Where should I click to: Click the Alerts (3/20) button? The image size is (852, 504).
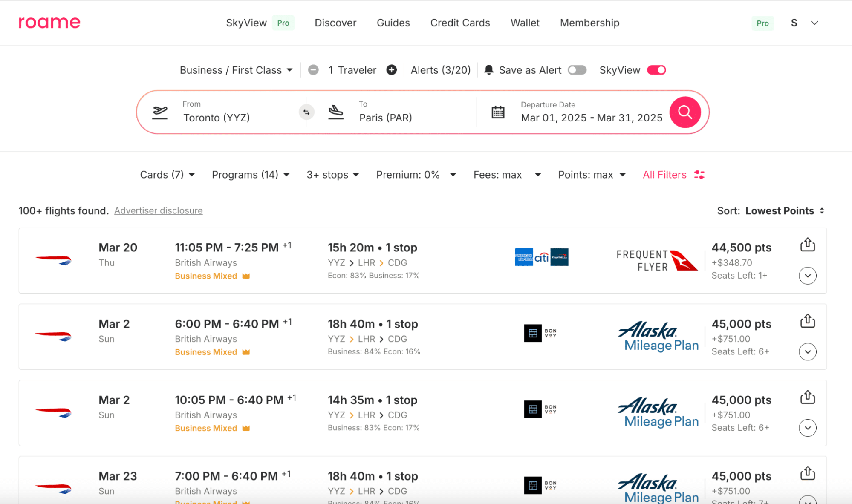pyautogui.click(x=440, y=70)
